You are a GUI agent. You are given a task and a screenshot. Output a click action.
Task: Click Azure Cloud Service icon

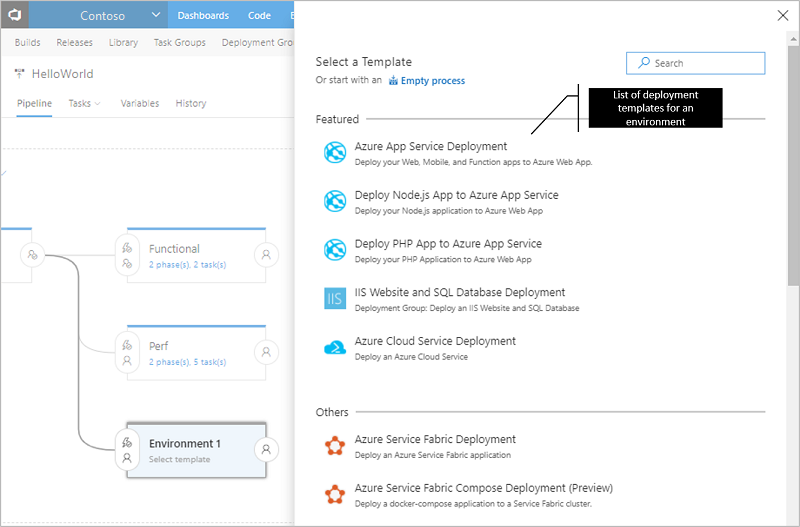click(x=335, y=347)
